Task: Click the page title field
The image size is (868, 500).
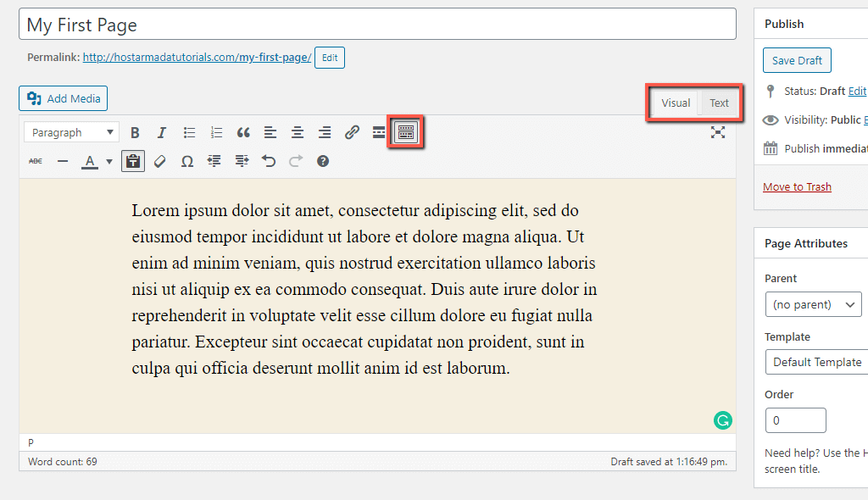Action: pos(377,25)
